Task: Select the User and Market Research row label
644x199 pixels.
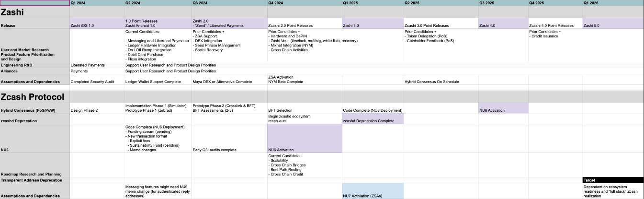Action: tap(35, 45)
